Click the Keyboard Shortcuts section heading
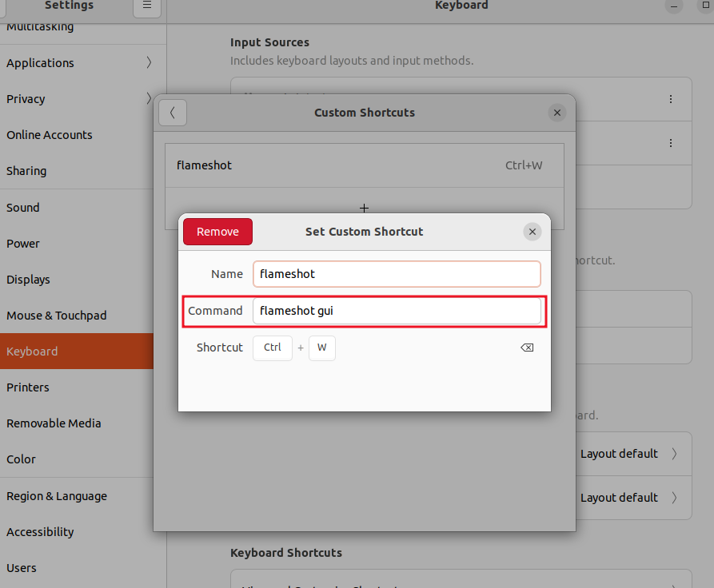This screenshot has height=588, width=714. [286, 553]
